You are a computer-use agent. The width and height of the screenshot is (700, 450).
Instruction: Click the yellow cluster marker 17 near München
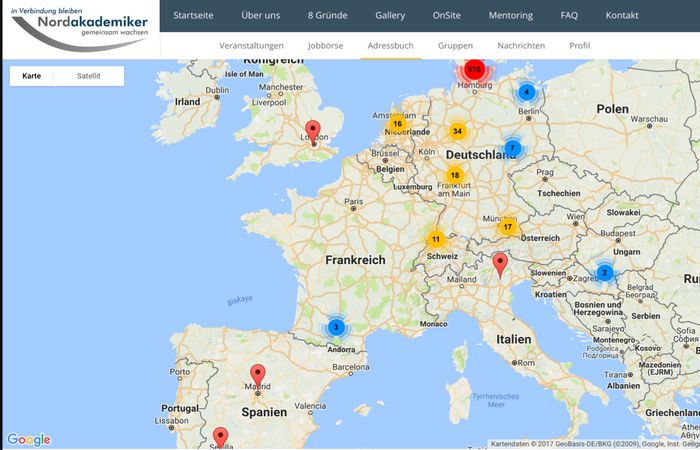tap(508, 227)
